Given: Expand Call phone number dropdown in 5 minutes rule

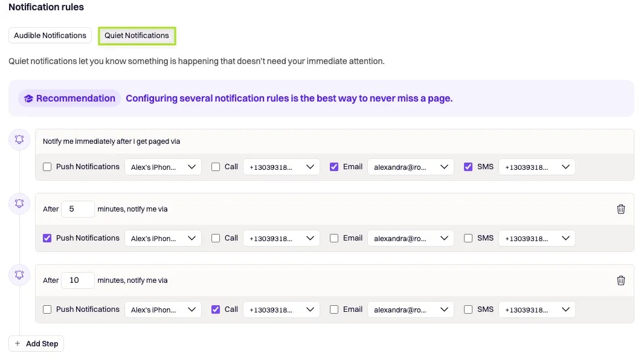Looking at the screenshot, I should click(282, 238).
